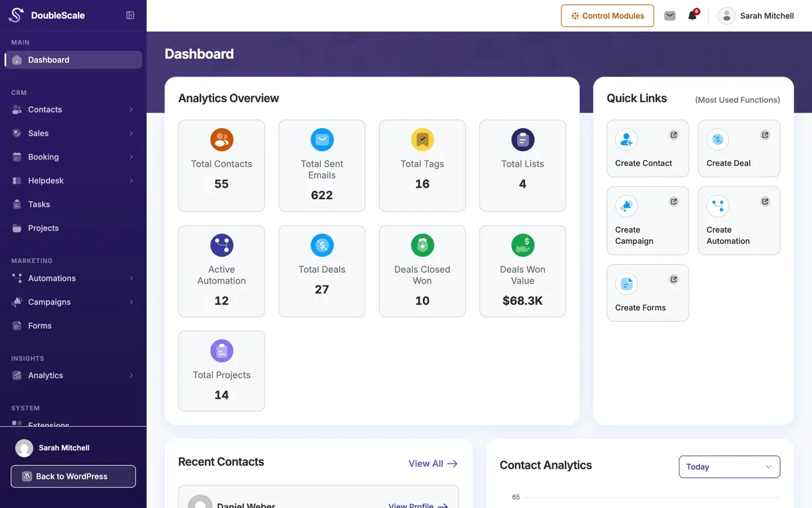This screenshot has width=812, height=508.
Task: Click View All link for Recent Contacts
Action: [x=433, y=463]
